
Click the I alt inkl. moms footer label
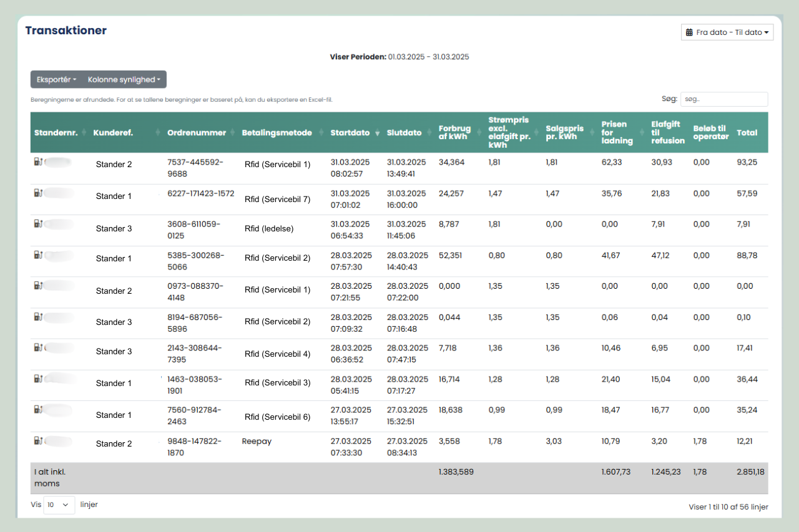point(50,478)
